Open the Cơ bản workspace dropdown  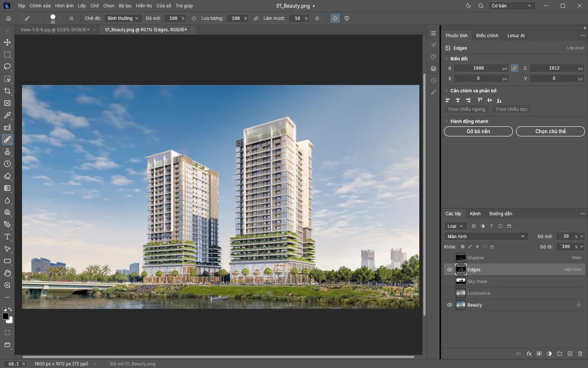[x=512, y=6]
